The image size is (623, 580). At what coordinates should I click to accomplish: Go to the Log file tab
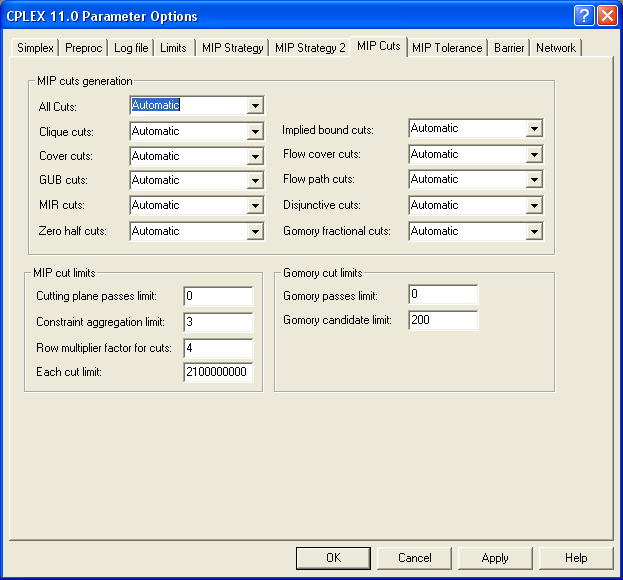click(x=131, y=48)
